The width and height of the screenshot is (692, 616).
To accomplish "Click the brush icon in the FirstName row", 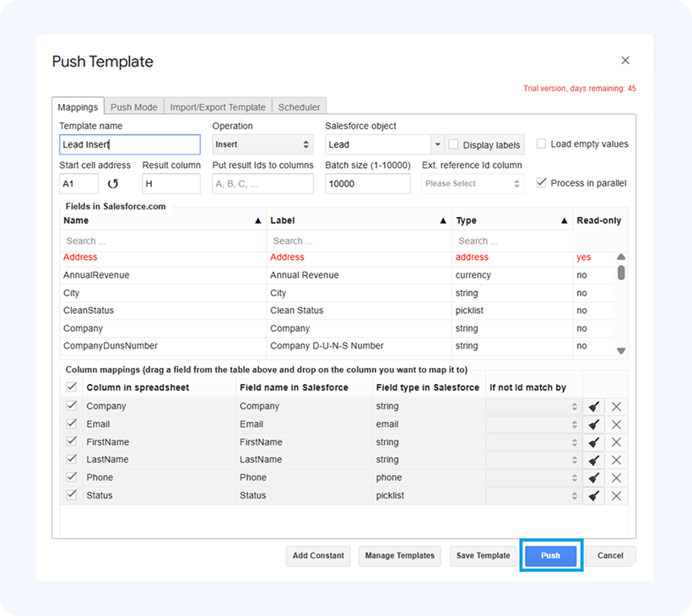I will [x=594, y=442].
